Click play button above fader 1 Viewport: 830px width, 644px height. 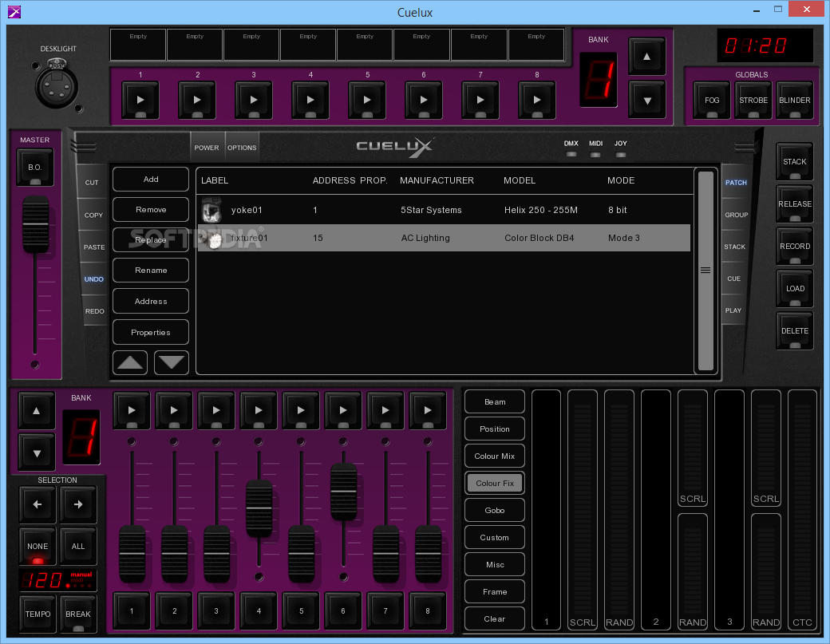tap(132, 410)
